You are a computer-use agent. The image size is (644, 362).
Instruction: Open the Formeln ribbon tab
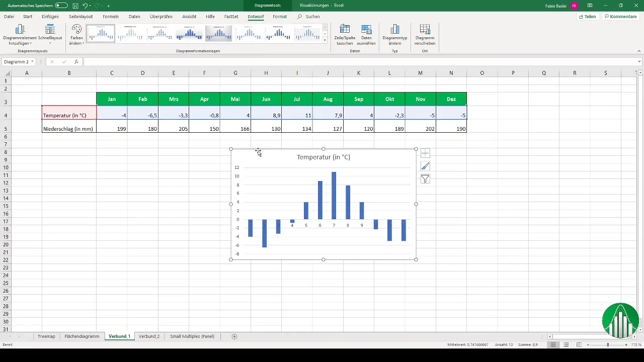[x=111, y=17]
